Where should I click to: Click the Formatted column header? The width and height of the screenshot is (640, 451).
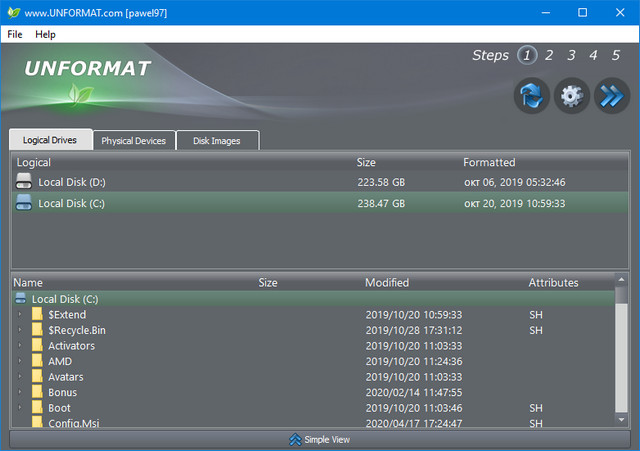click(489, 162)
